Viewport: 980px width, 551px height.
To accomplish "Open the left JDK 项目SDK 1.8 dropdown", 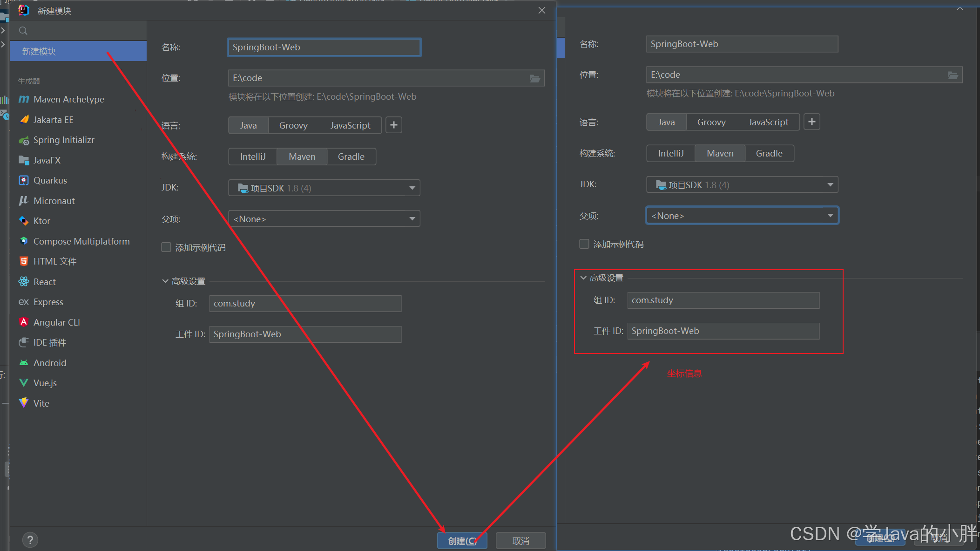I will click(x=324, y=188).
